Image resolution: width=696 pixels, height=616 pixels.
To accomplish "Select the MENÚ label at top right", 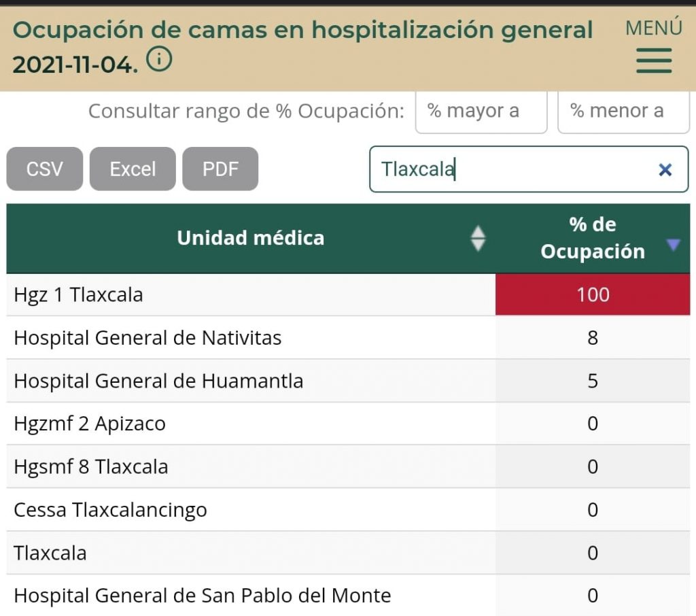I will (653, 27).
